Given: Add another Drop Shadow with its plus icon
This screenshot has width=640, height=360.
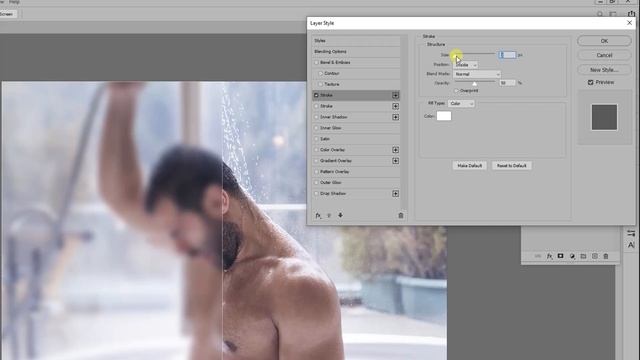Looking at the screenshot, I should [x=396, y=193].
